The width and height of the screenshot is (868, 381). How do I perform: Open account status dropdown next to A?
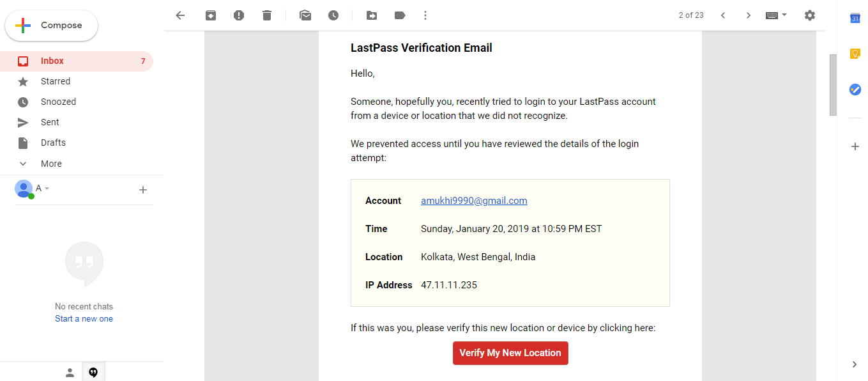click(47, 189)
